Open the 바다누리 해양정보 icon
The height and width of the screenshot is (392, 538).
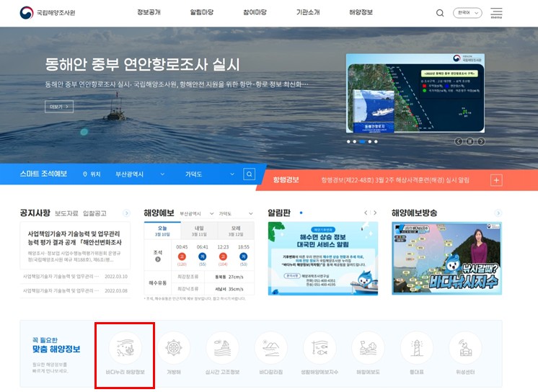coord(125,349)
